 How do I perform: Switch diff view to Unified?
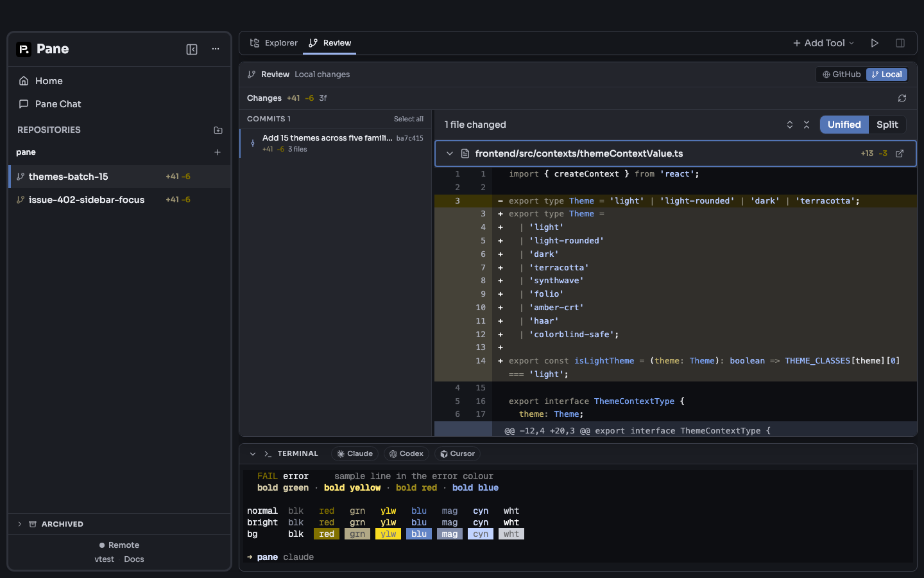pyautogui.click(x=844, y=125)
